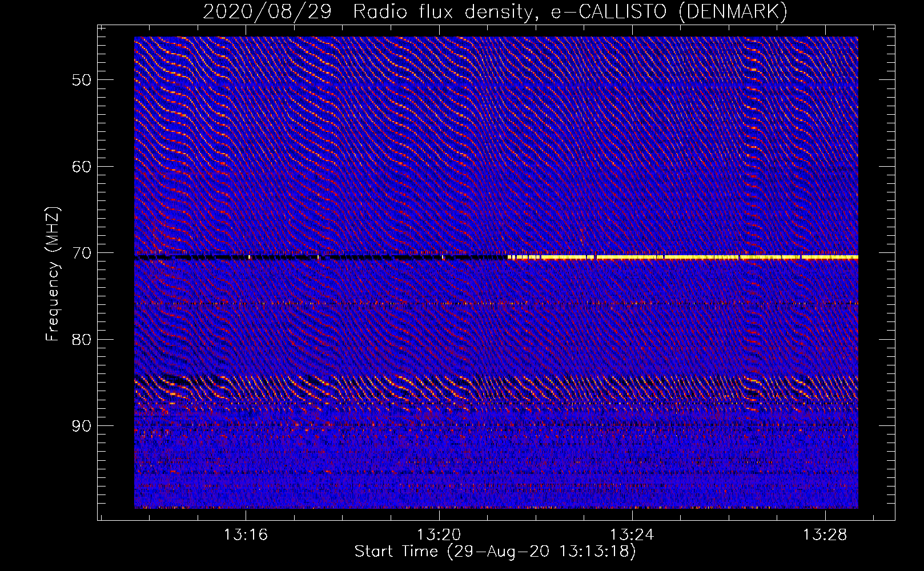Image resolution: width=924 pixels, height=571 pixels.
Task: Click the black band segment near 70 MHz
Action: coord(321,258)
